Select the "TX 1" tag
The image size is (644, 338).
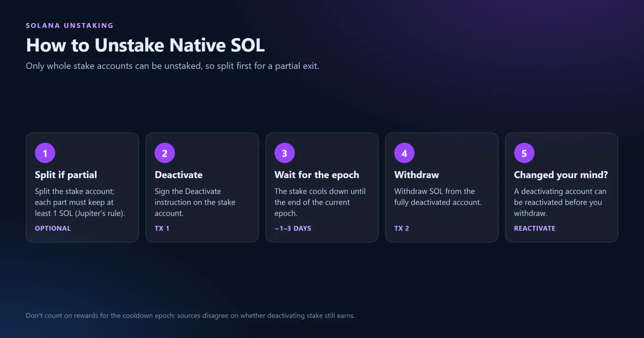tap(162, 228)
